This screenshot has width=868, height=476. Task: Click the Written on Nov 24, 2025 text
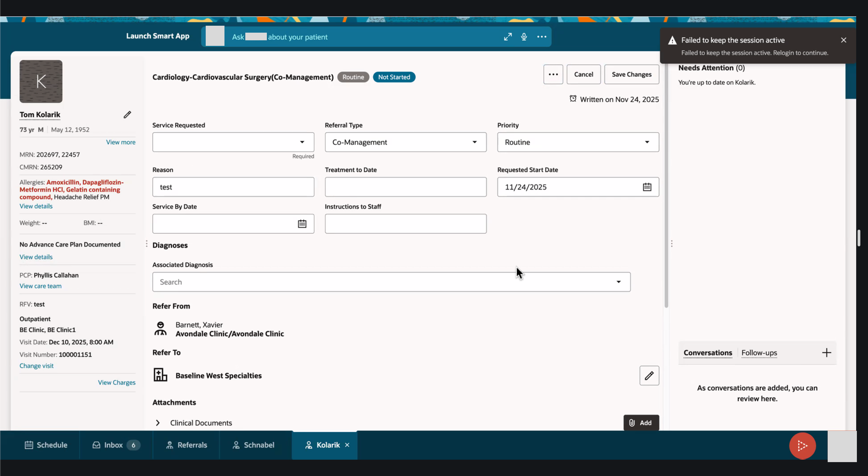(619, 99)
